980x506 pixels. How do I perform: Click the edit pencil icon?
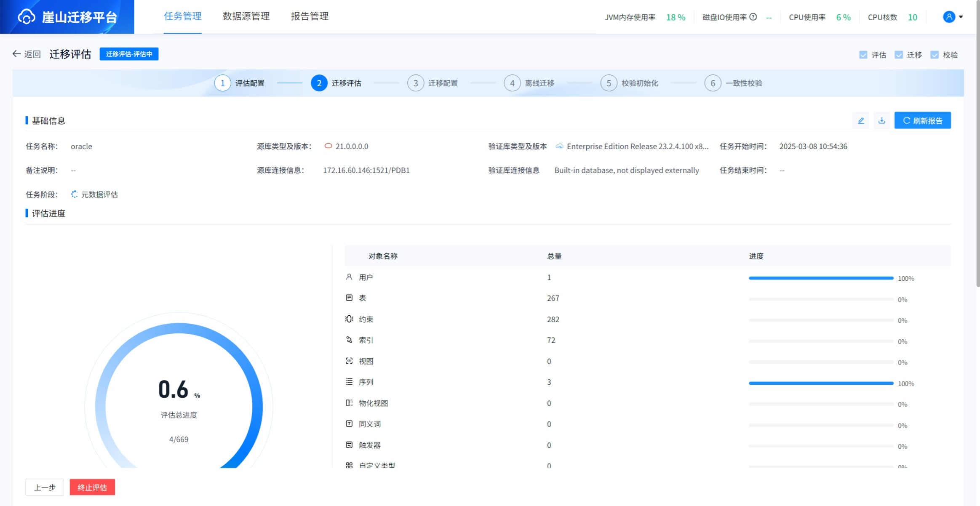(861, 121)
